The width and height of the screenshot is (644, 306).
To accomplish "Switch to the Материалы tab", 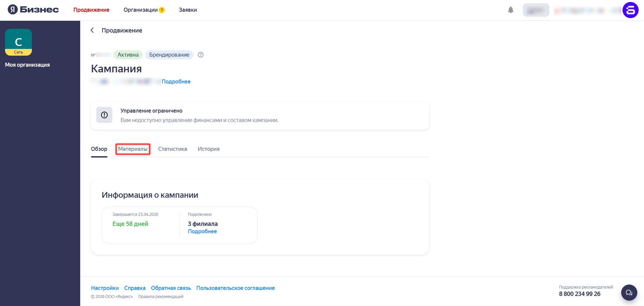I will (133, 149).
